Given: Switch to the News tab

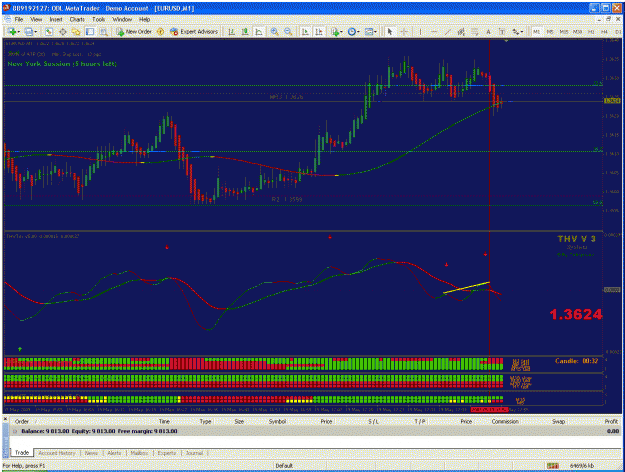Looking at the screenshot, I should pos(91,453).
